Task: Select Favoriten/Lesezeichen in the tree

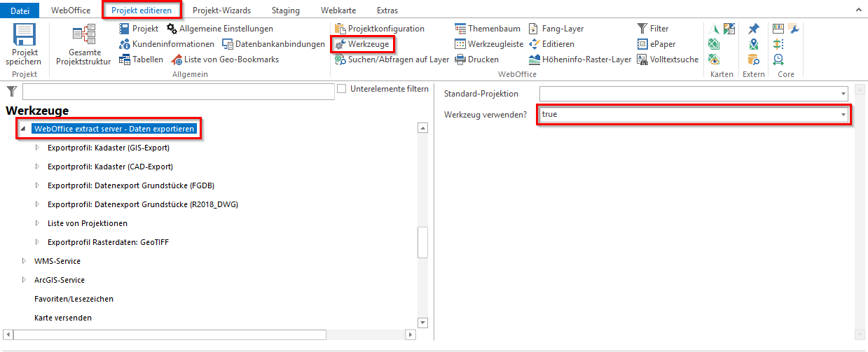Action: point(74,299)
